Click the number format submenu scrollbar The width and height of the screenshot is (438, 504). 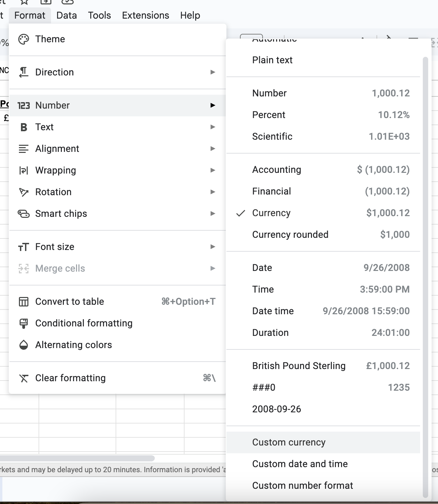[x=425, y=277]
